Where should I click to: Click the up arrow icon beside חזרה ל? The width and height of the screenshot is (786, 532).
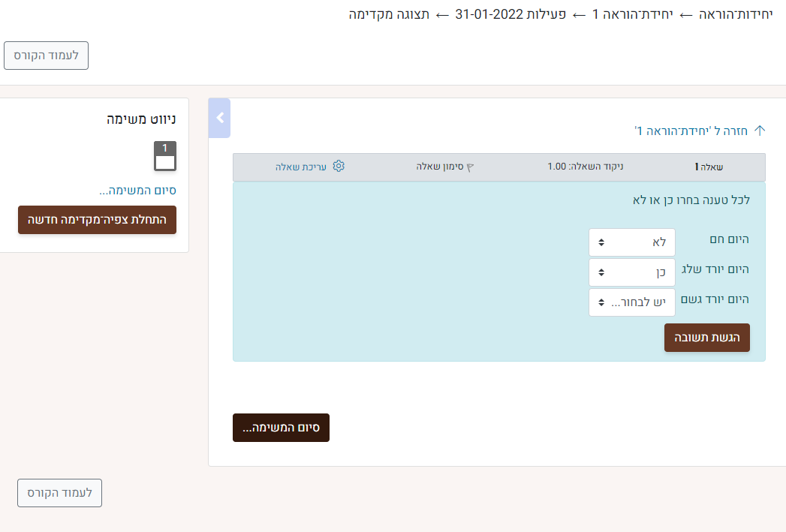point(759,131)
